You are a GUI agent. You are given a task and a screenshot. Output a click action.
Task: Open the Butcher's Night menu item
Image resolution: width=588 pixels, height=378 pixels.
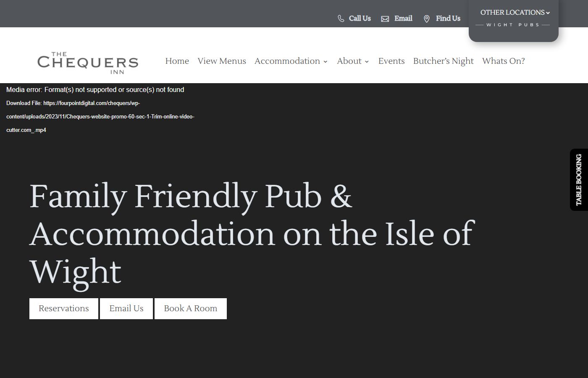pyautogui.click(x=444, y=61)
